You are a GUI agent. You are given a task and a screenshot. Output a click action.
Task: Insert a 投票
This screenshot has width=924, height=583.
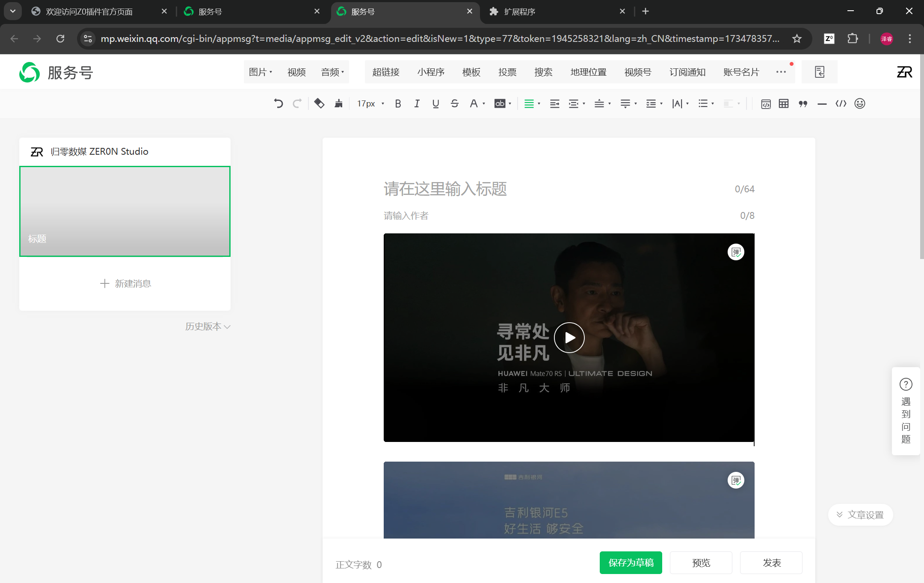coord(507,72)
